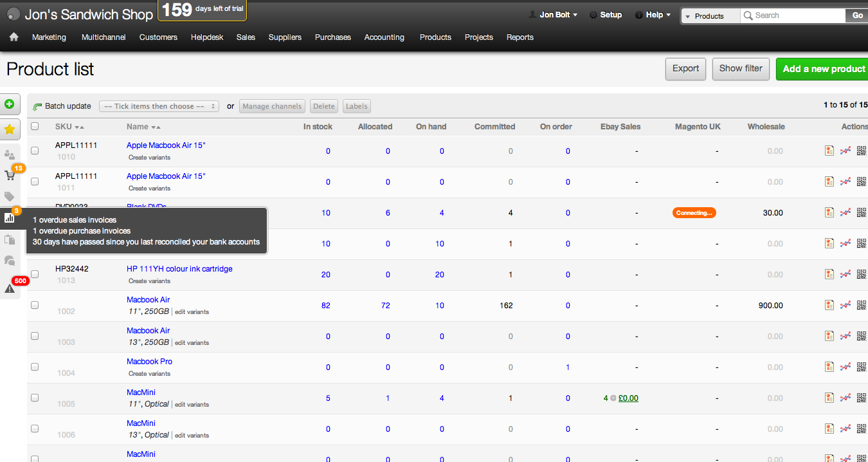Viewport: 868px width, 462px height.
Task: Click info document icon for HP ink cartridge
Action: [829, 274]
